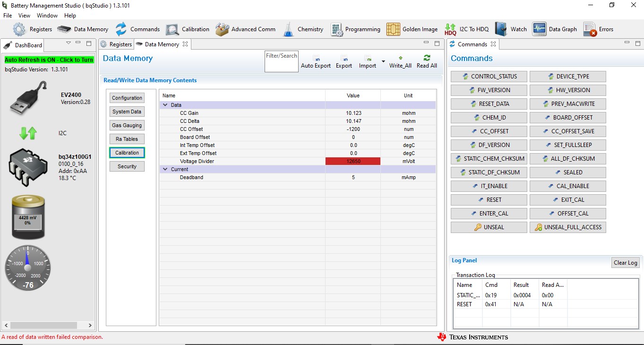Open the File menu
The height and width of the screenshot is (345, 644).
tap(8, 16)
